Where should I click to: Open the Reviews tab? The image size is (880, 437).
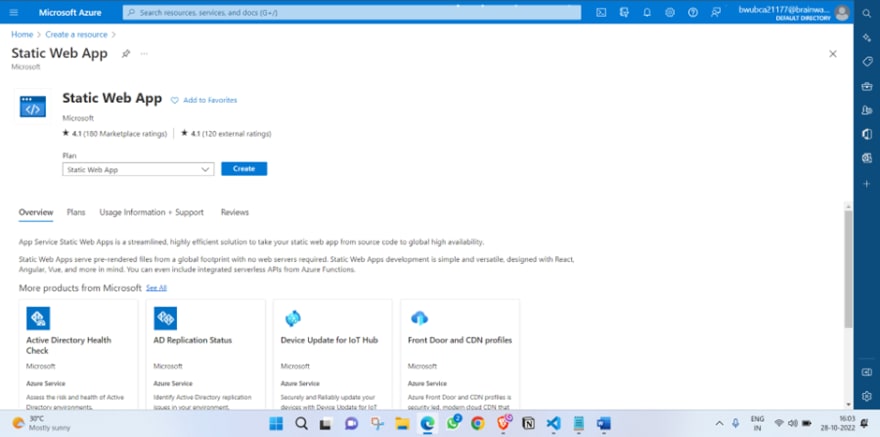(235, 212)
